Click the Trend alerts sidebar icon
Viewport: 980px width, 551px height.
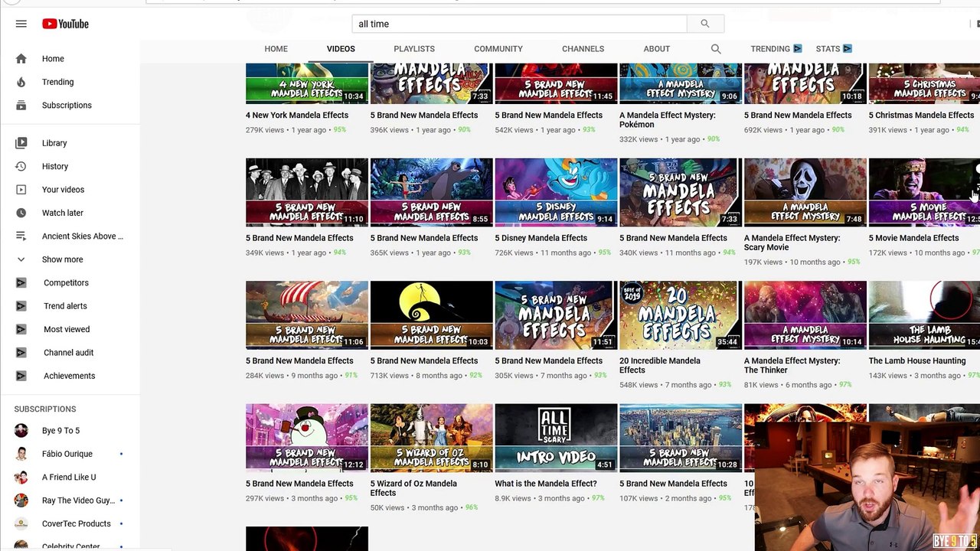coord(21,306)
